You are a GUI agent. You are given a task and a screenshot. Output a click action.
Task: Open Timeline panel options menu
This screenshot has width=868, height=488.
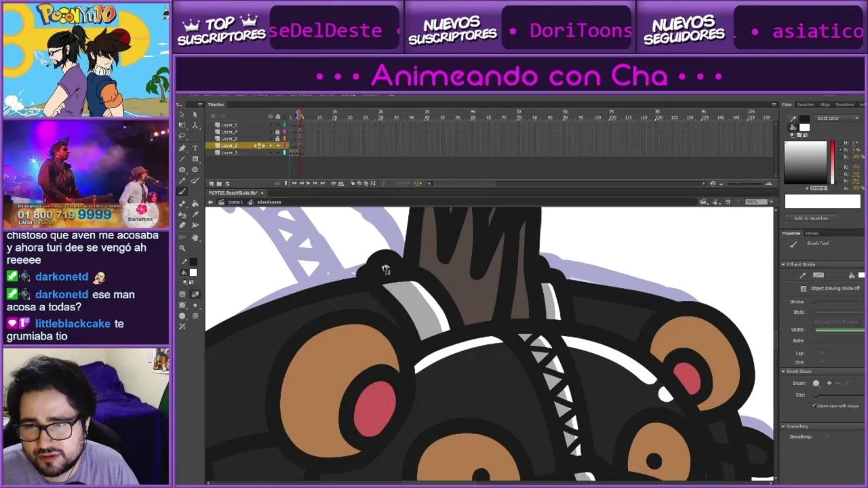(x=774, y=104)
